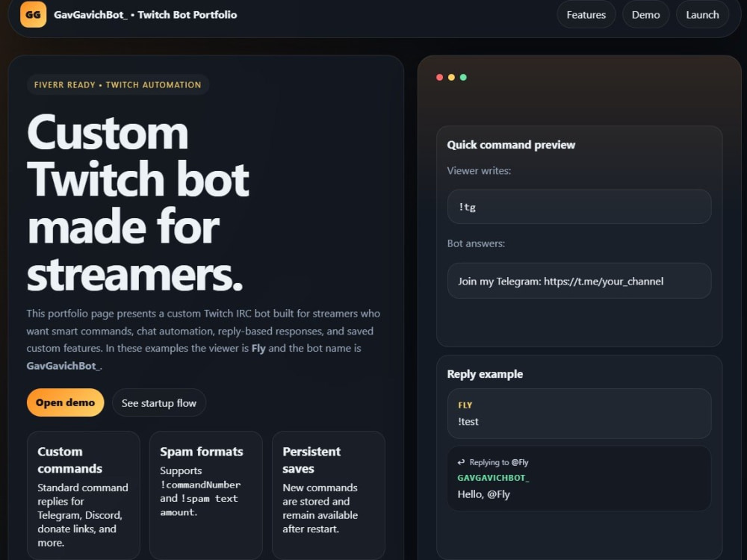Viewport: 747px width, 560px height.
Task: Open the Demo nav item
Action: click(x=645, y=15)
